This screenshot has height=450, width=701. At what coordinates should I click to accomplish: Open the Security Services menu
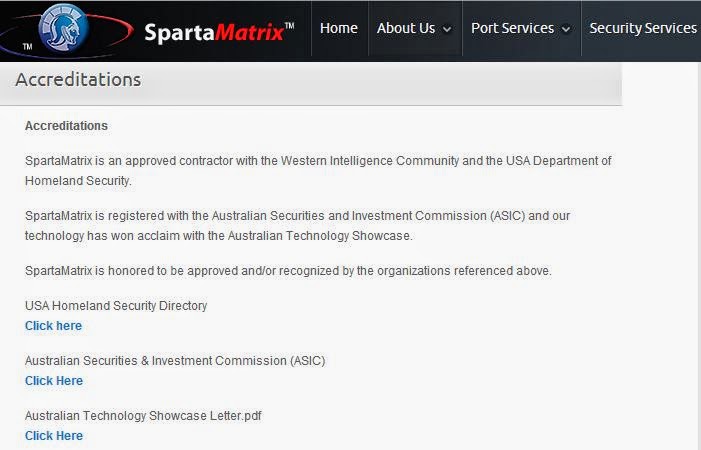[643, 28]
